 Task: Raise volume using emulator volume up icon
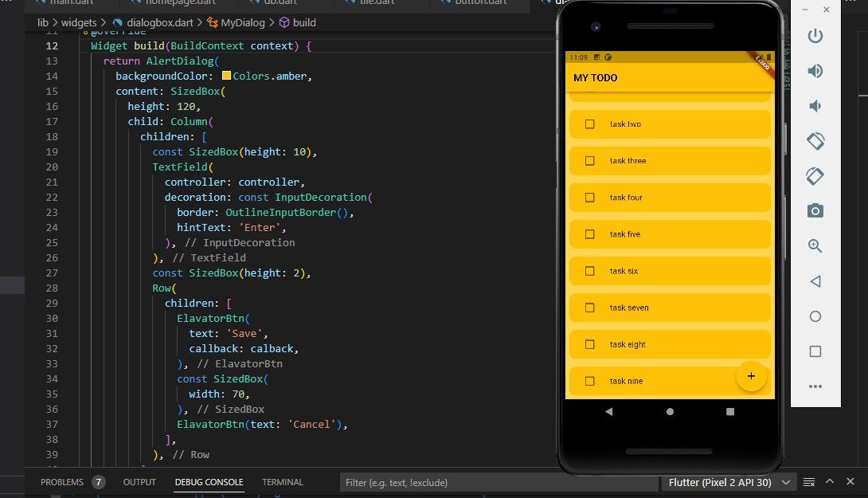pos(815,71)
